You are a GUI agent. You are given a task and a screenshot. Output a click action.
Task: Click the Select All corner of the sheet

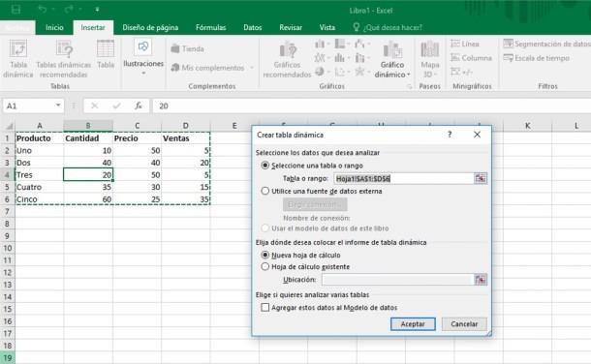click(9, 126)
